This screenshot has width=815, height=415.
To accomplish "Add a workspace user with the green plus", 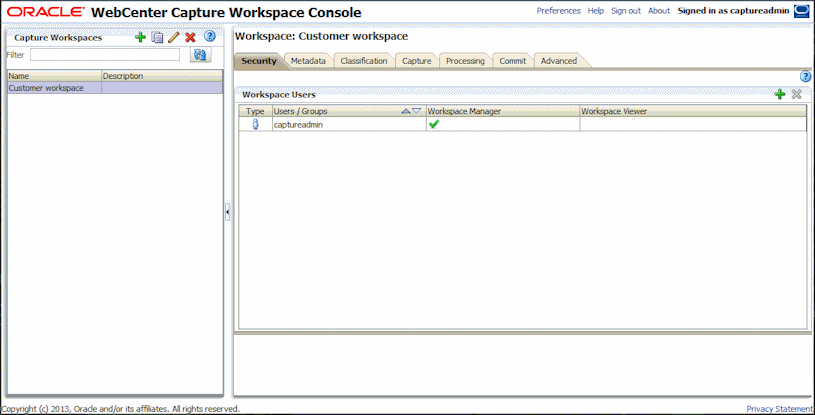I will click(x=780, y=94).
